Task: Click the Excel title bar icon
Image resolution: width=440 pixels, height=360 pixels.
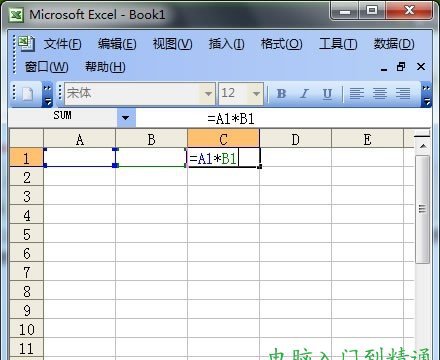Action: [16, 14]
